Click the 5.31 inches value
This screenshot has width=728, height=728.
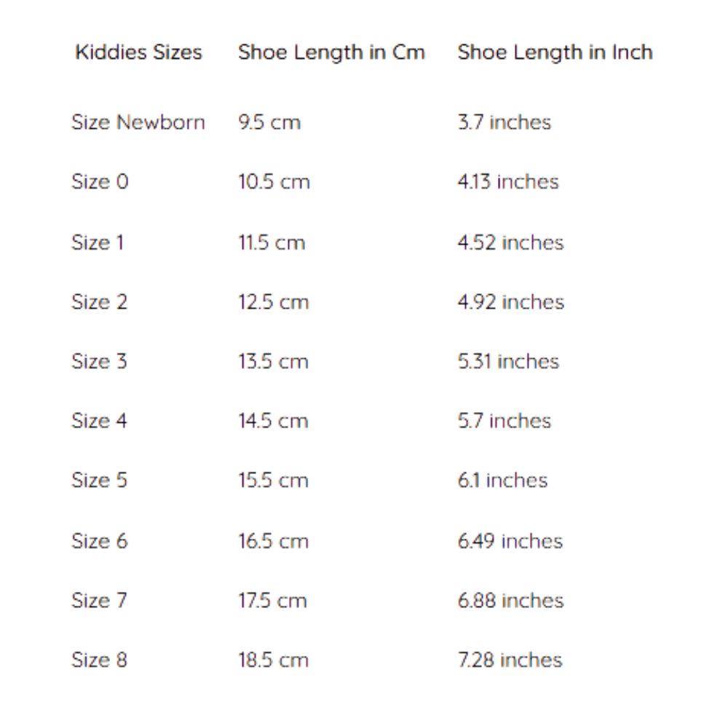[x=508, y=361]
